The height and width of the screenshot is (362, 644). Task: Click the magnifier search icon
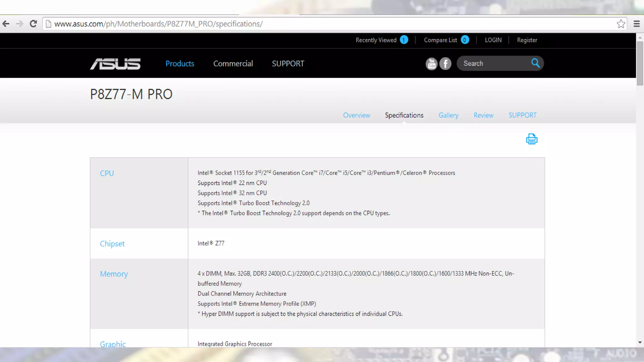click(x=536, y=63)
